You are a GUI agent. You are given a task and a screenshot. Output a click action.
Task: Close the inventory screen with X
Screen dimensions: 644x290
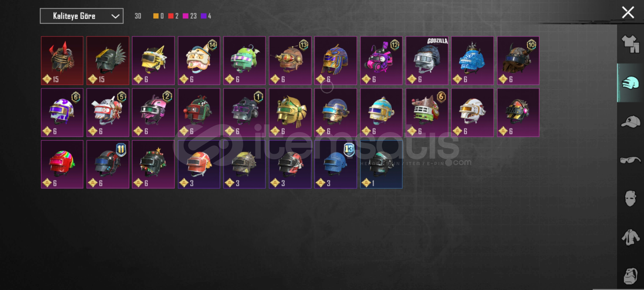click(x=628, y=13)
